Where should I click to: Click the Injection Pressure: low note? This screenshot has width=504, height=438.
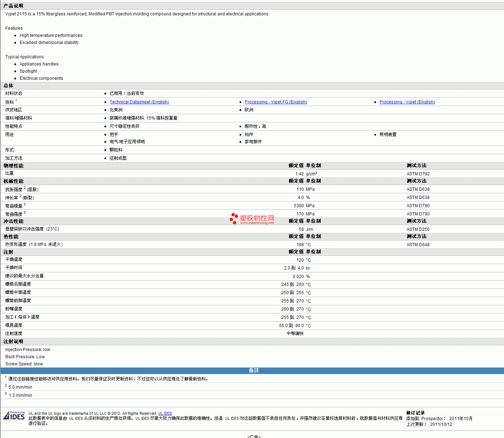[28, 350]
